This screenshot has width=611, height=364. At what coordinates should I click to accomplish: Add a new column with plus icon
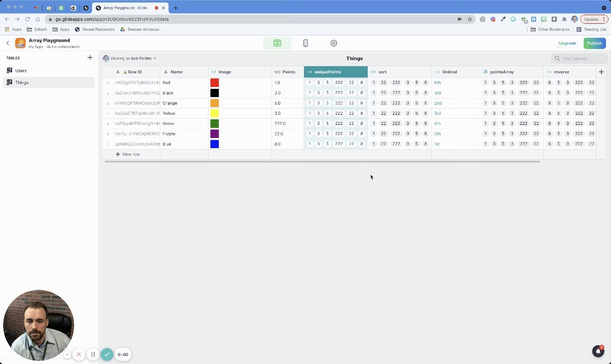pos(601,72)
